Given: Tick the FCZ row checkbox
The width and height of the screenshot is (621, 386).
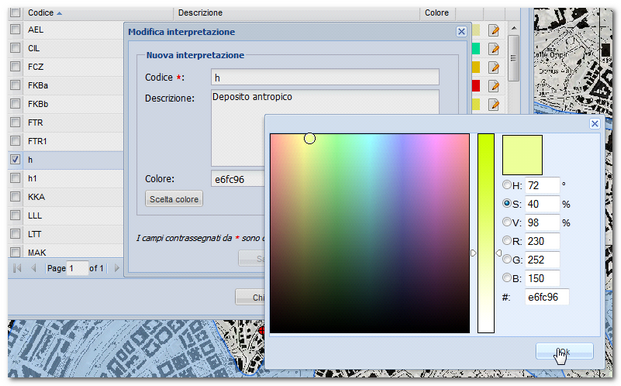Looking at the screenshot, I should coord(15,67).
